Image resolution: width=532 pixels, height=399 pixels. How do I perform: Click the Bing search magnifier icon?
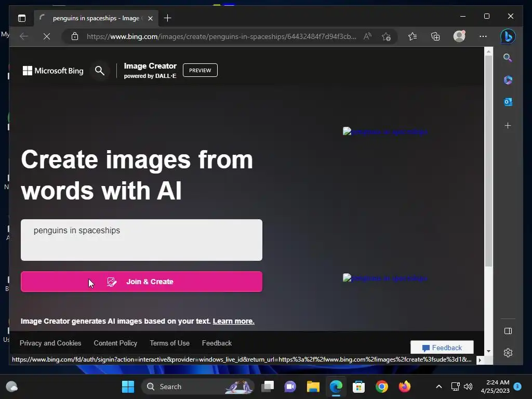100,71
